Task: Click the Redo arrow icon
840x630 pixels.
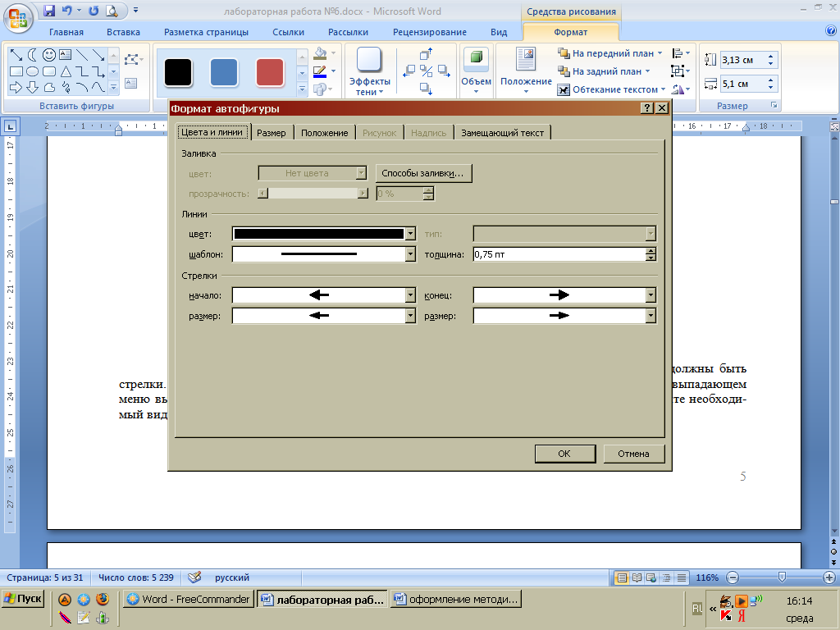Action: [94, 10]
